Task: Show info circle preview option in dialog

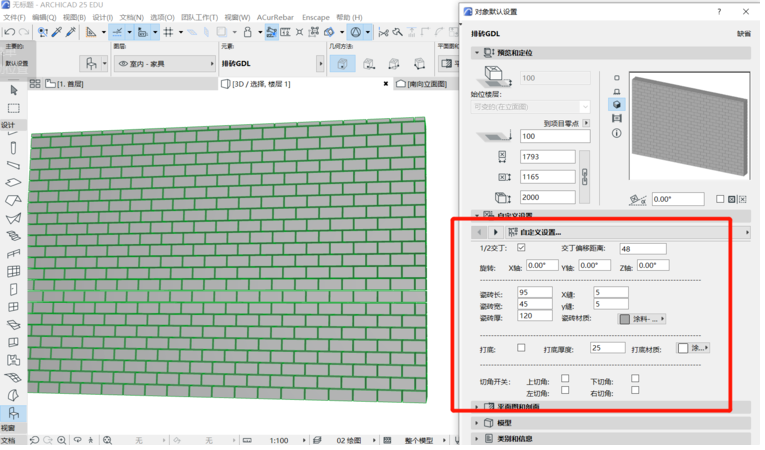Action: coord(617,133)
